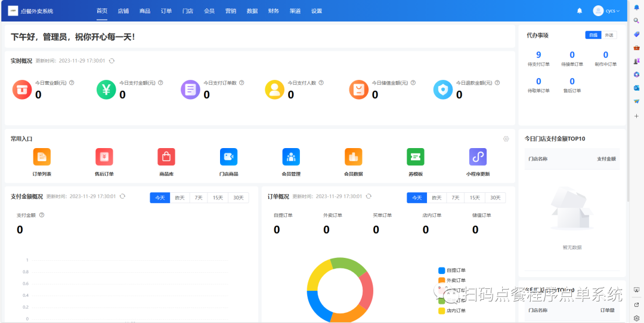The height and width of the screenshot is (323, 644).
Task: Open the 售后订单 shortcut icon
Action: (x=104, y=157)
